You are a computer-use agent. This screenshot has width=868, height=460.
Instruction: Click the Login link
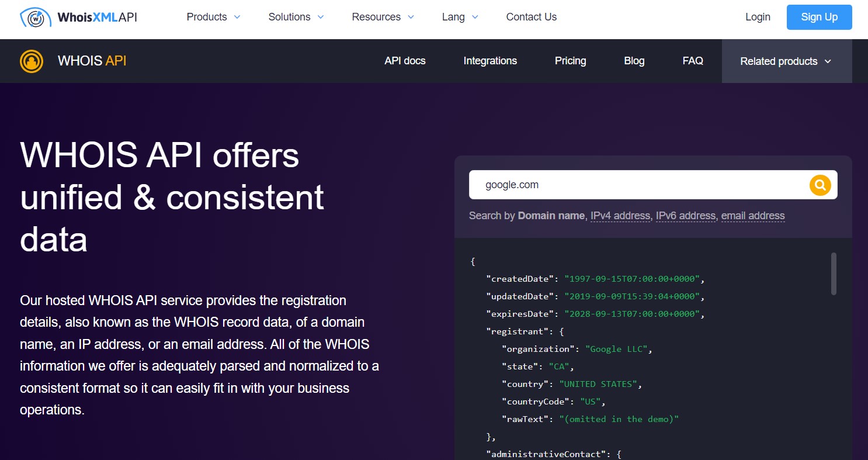(758, 17)
